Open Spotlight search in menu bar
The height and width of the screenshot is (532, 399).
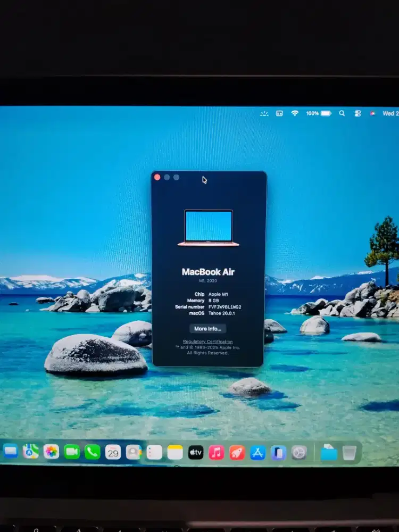point(342,113)
